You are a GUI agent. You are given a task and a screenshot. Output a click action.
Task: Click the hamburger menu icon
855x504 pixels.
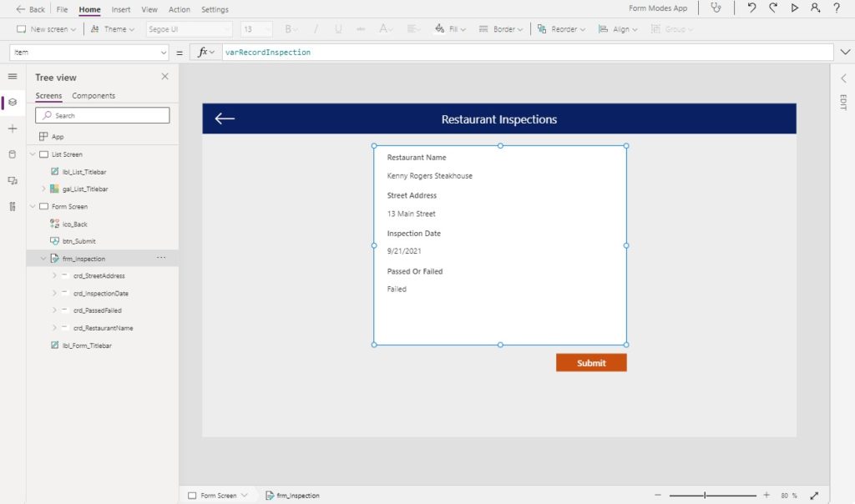13,76
